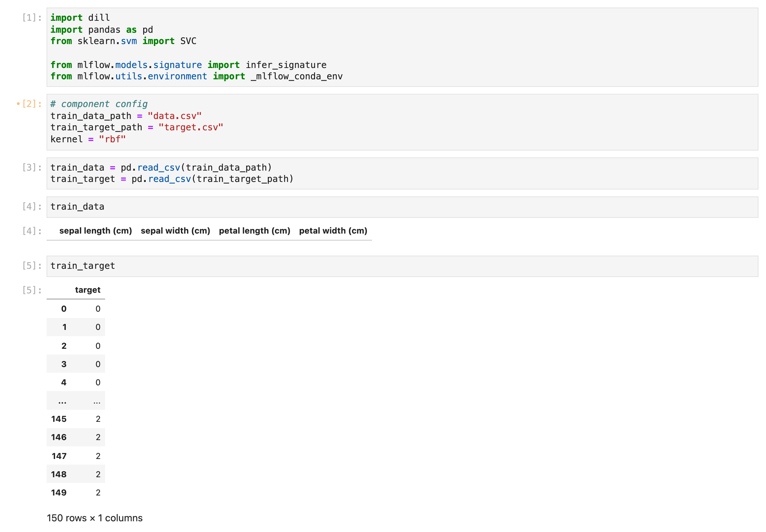Click row index 2 in target table
Viewport: 766px width, 532px height.
(64, 346)
